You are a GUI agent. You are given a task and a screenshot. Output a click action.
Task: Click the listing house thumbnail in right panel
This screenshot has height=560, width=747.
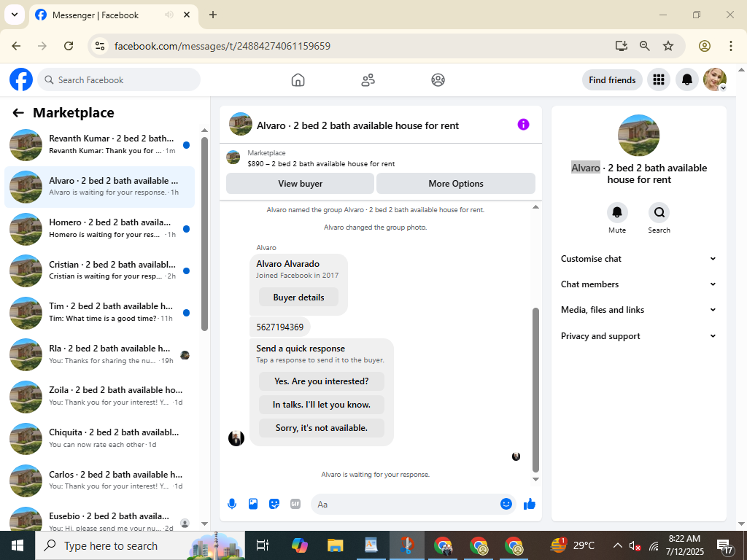pyautogui.click(x=639, y=135)
